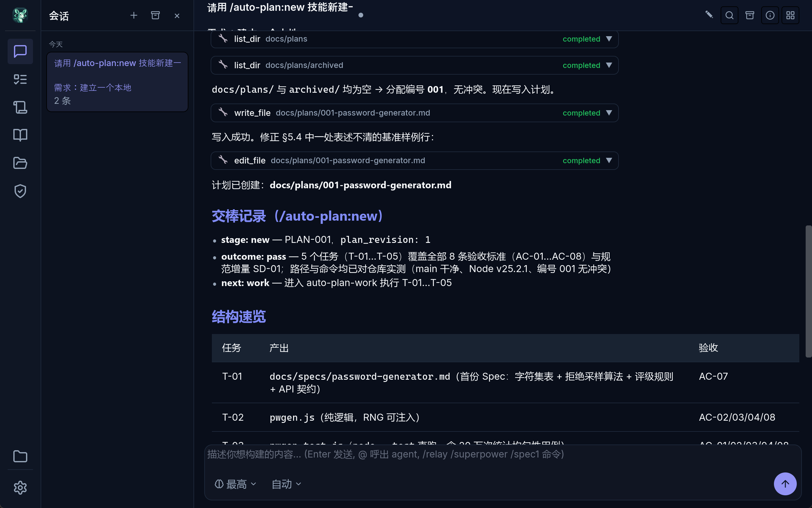
Task: Click the conversation title in header
Action: 280,7
